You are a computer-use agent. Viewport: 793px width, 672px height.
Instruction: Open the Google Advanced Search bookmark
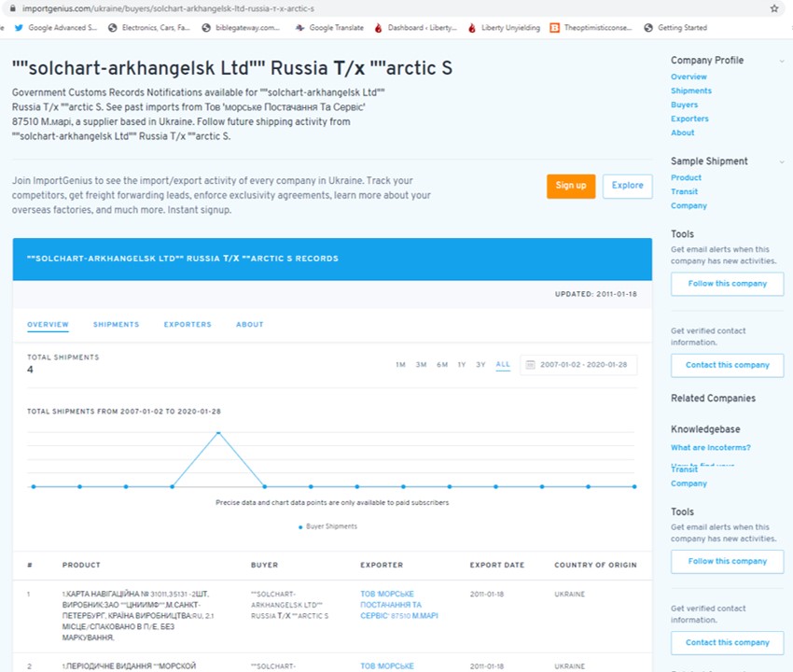click(x=56, y=28)
